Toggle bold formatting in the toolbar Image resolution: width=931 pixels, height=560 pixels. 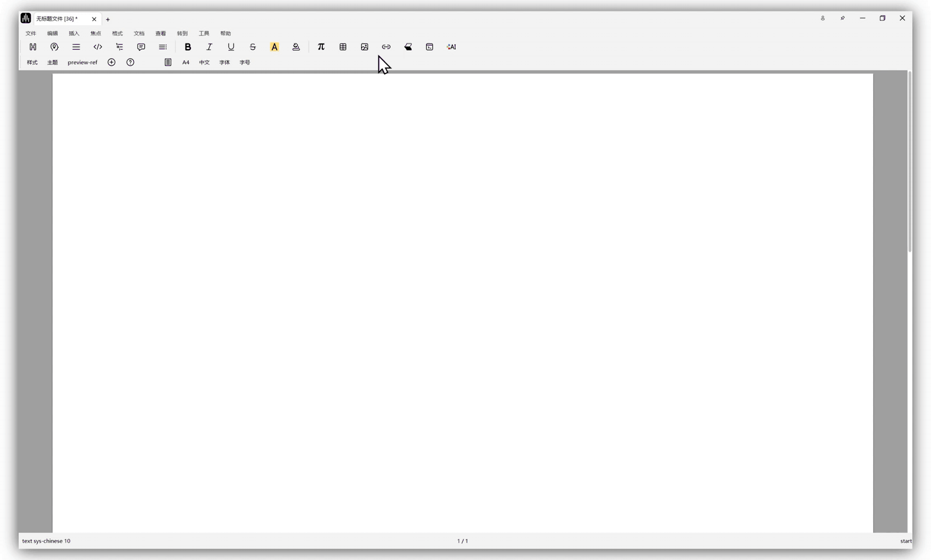[x=188, y=47]
